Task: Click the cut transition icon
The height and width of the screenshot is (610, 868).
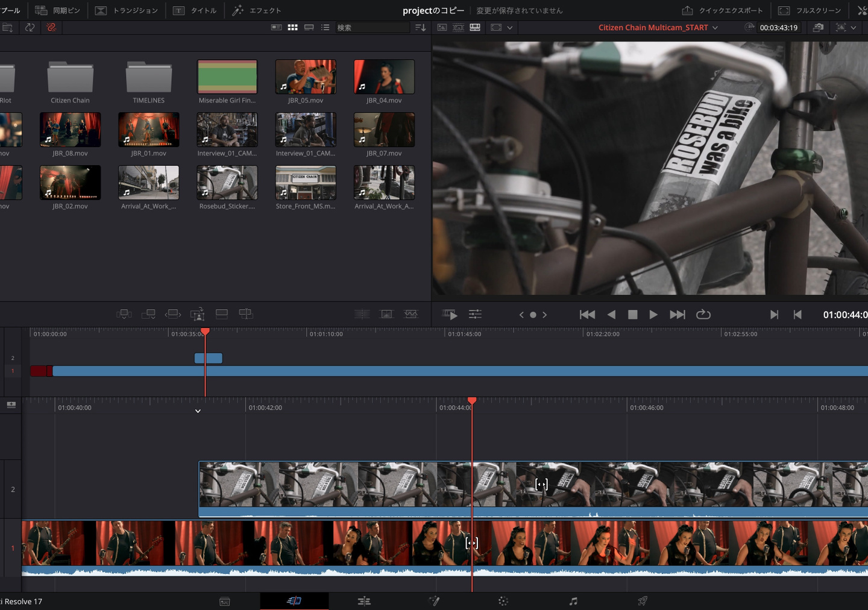Action: 362,314
